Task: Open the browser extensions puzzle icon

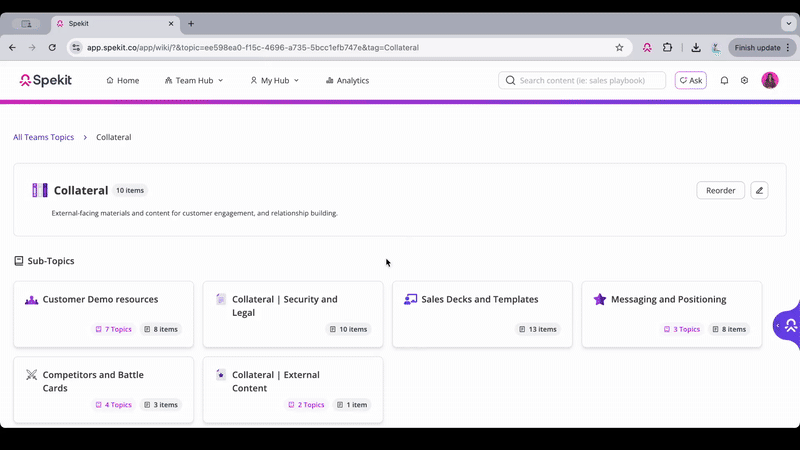Action: (667, 47)
